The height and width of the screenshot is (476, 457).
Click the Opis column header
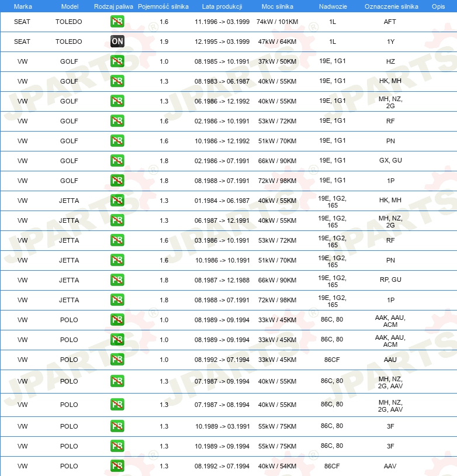point(438,6)
